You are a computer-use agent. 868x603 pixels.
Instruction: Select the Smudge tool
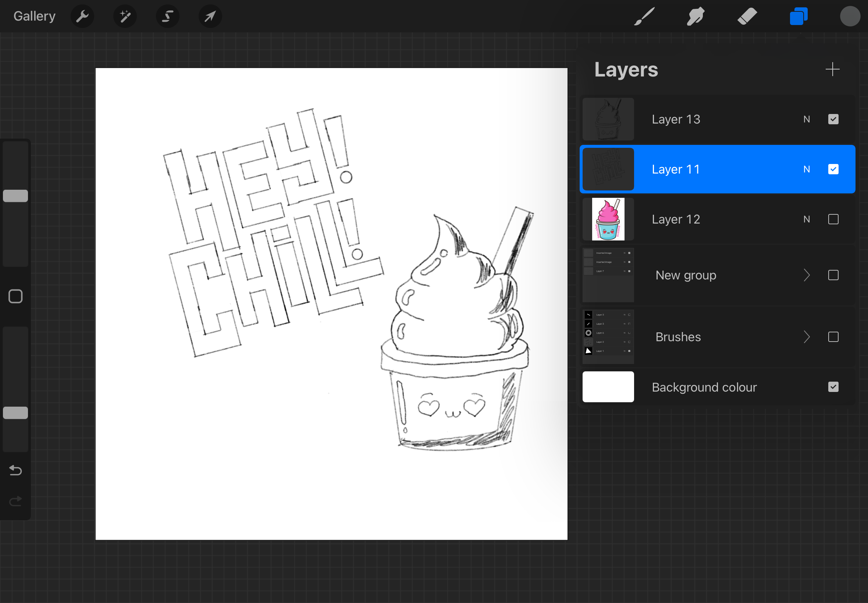point(695,16)
